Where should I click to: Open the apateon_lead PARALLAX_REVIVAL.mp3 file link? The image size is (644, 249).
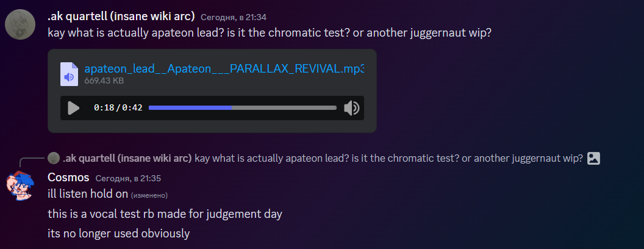224,68
